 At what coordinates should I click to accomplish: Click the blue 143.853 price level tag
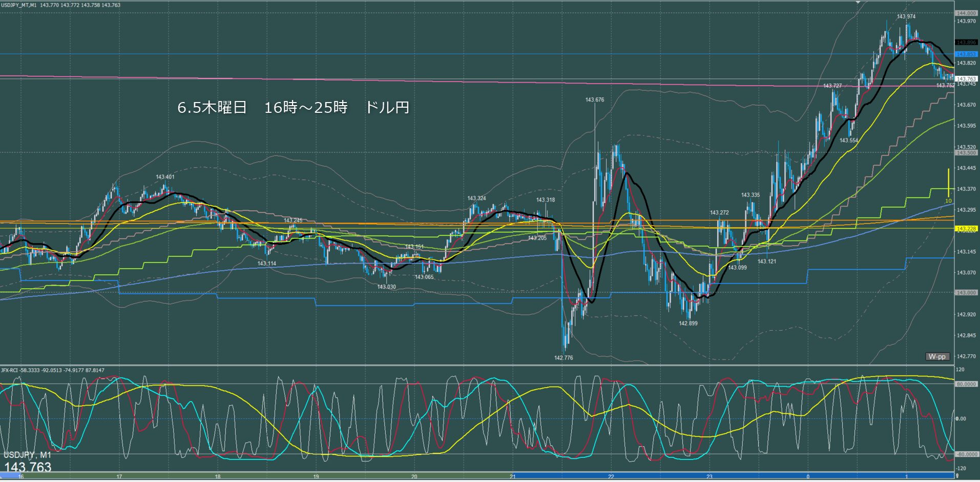point(966,54)
